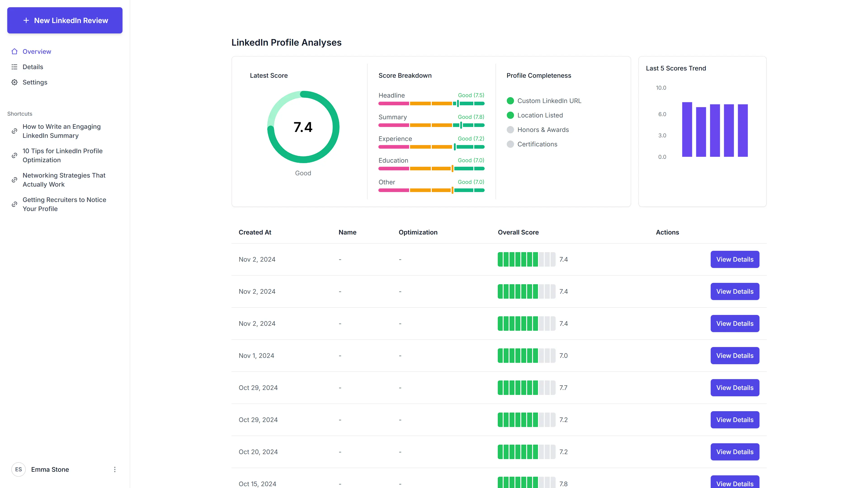Image resolution: width=868 pixels, height=488 pixels.
Task: View details for Oct 15, 2024 analysis
Action: point(735,482)
